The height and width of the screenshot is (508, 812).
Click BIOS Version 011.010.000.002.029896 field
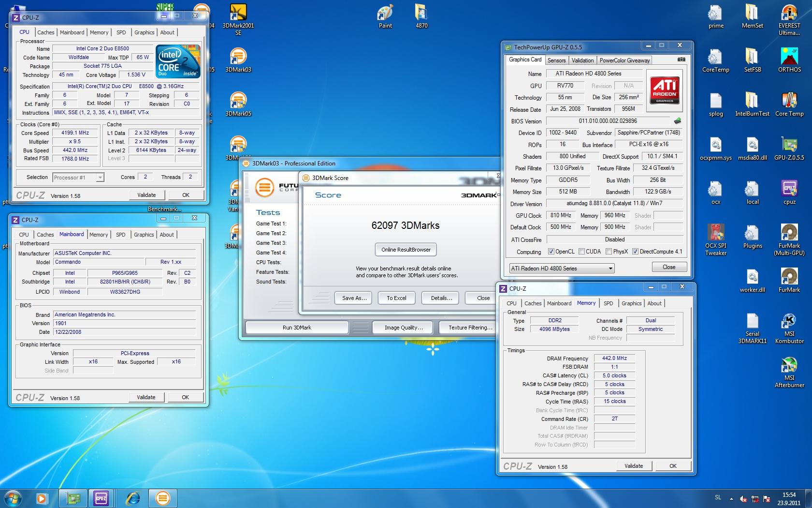(608, 121)
